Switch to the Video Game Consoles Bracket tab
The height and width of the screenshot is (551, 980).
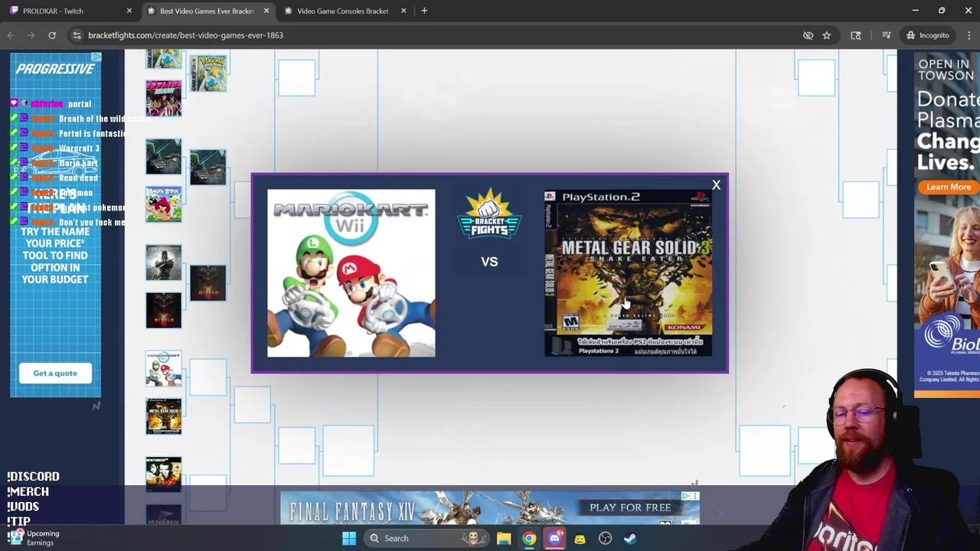tap(342, 11)
